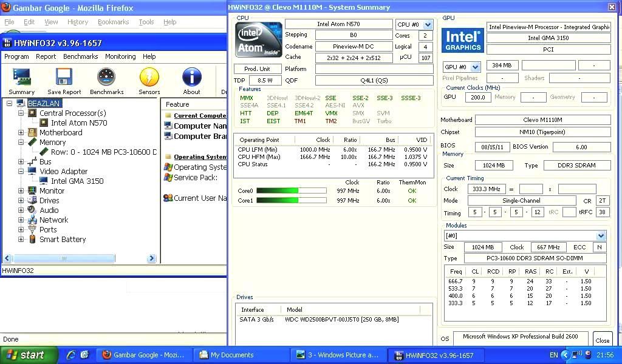
Task: Click Internet Explorer quick launch icon
Action: (72, 355)
